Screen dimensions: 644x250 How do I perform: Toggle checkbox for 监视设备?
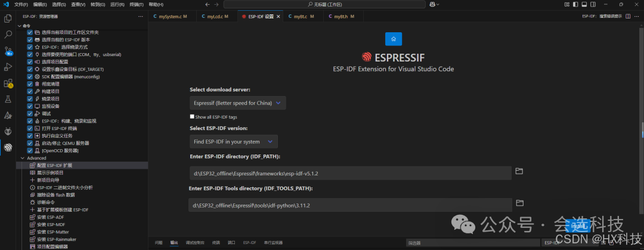[x=30, y=106]
